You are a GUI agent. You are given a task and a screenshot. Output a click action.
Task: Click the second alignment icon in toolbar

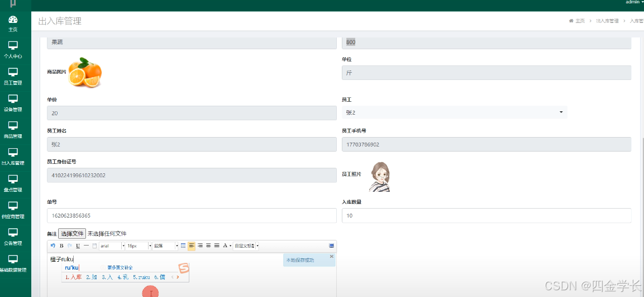[201, 246]
